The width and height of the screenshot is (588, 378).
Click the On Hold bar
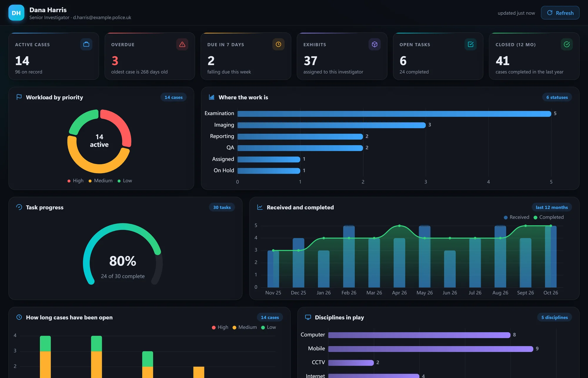tap(269, 171)
